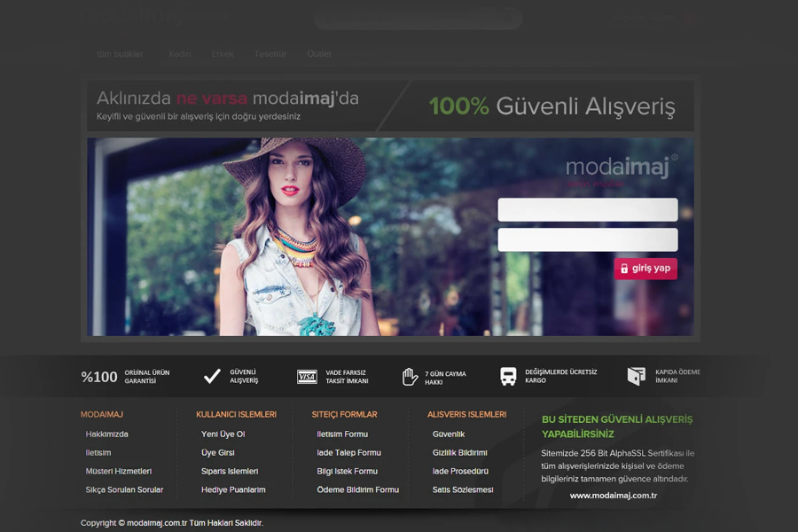The height and width of the screenshot is (532, 798).
Task: Click the Aklınızda ne varsa modaimaj'da headline
Action: [x=228, y=98]
